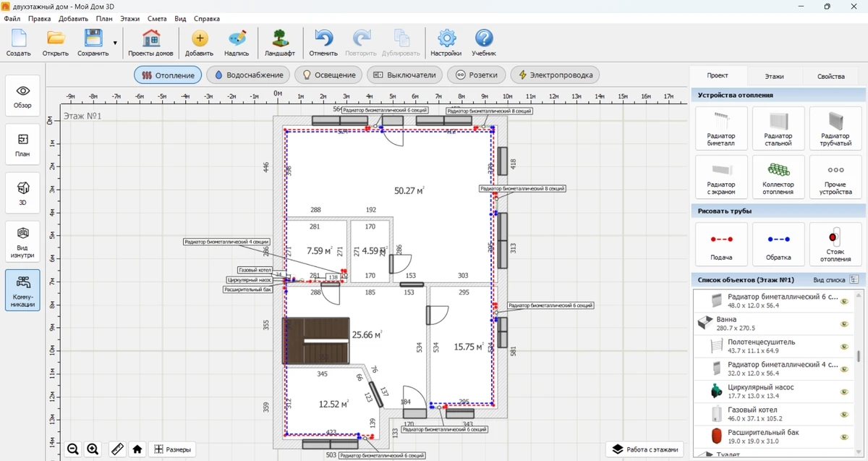This screenshot has height=461, width=868.
Task: Select the Водоснабжение communications mode
Action: point(248,75)
